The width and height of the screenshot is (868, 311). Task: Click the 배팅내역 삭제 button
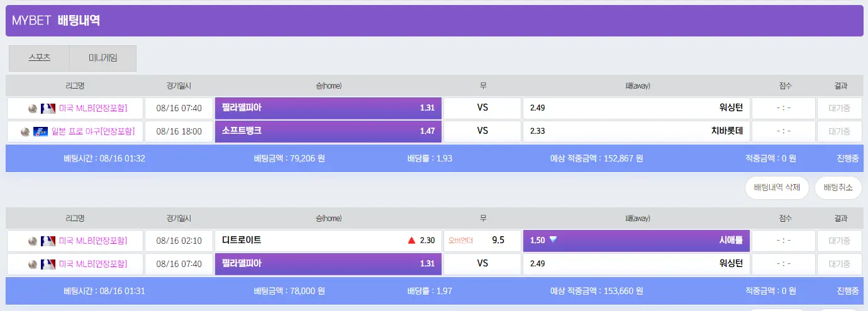click(777, 187)
